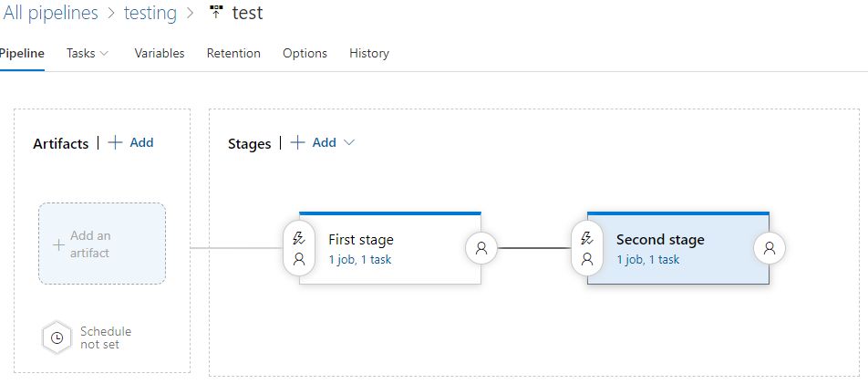Open the testing folder breadcrumb
The height and width of the screenshot is (384, 868).
[150, 14]
